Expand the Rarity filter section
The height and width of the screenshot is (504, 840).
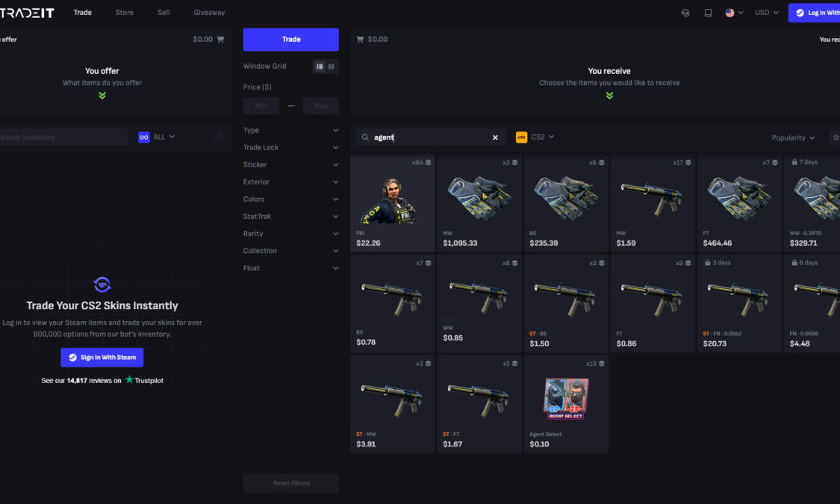coord(290,234)
